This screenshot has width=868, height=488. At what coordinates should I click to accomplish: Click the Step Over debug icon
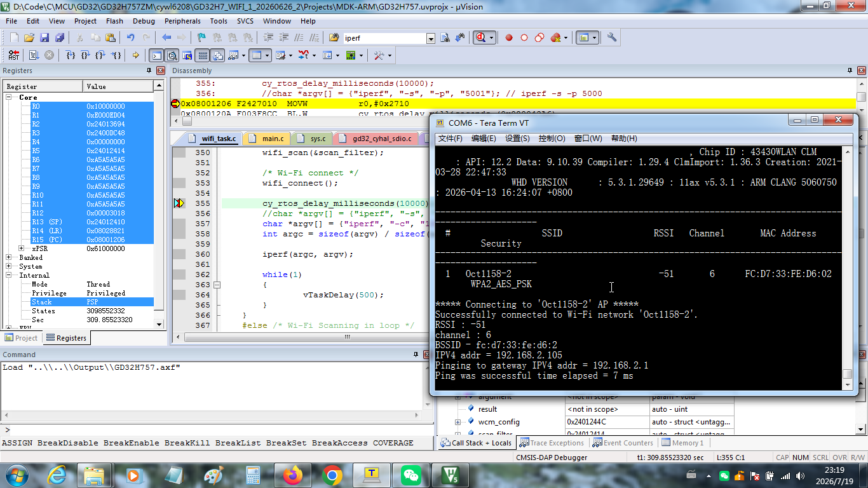click(86, 55)
